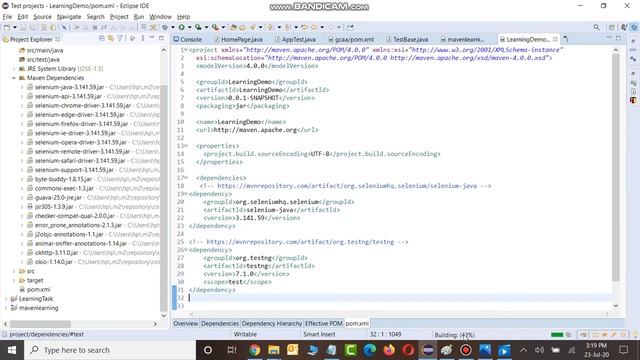Open the Source menu
This screenshot has height=360, width=640.
point(42,17)
